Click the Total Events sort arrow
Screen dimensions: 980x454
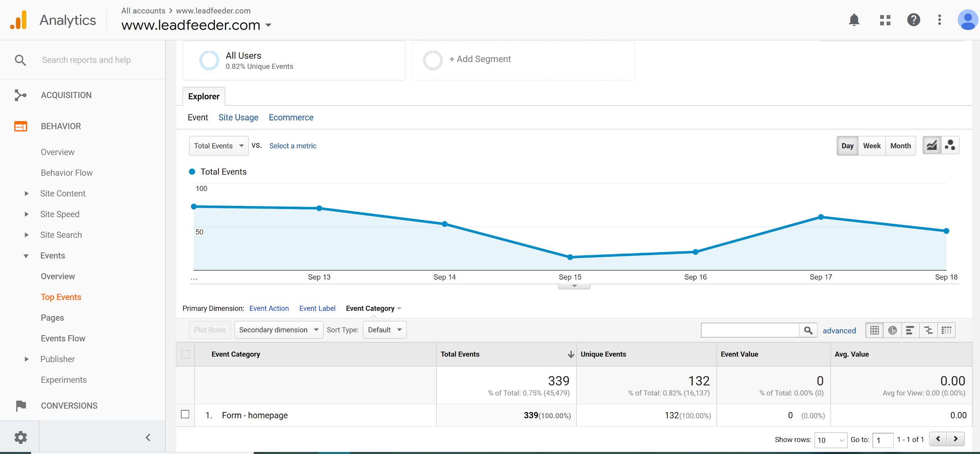click(571, 354)
